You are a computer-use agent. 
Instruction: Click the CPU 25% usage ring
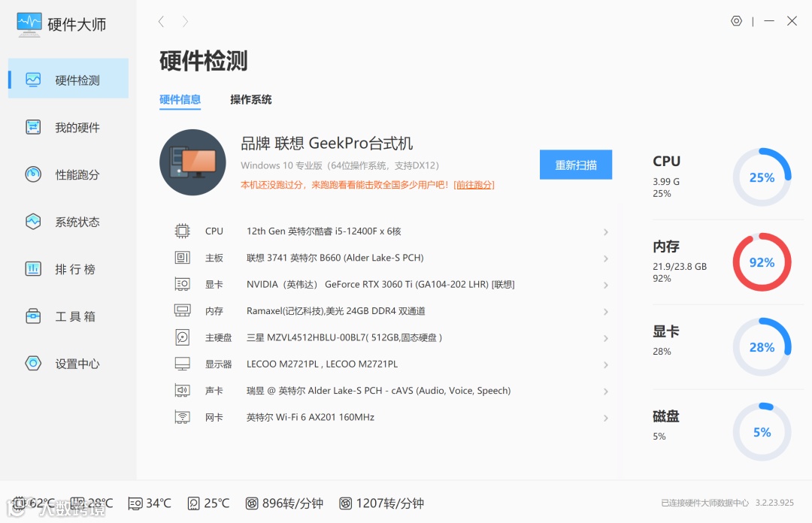click(762, 177)
